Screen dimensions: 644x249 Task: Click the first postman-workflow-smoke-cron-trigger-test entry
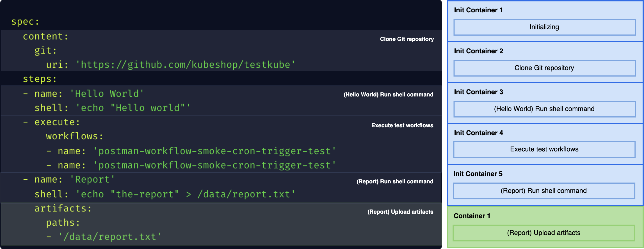[215, 151]
